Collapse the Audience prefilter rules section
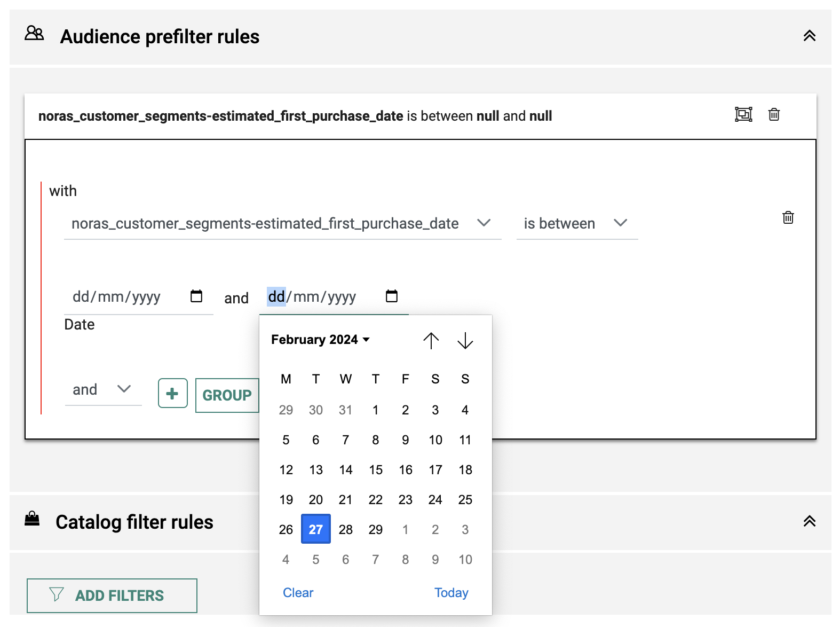Viewport: 840px width, 627px height. (809, 36)
